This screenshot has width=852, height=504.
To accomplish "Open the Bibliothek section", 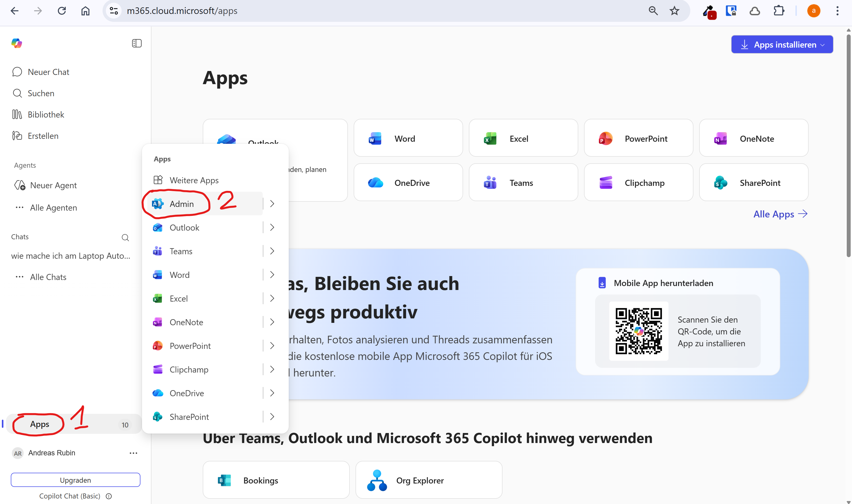I will [45, 114].
